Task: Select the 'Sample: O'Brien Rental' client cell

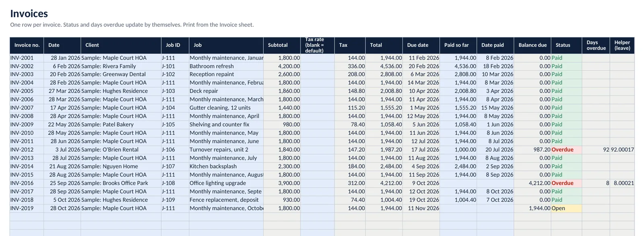Action: click(121, 150)
